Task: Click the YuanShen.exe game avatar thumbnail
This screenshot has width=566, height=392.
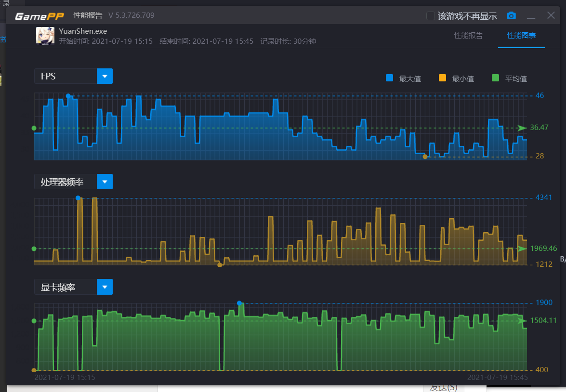Action: (x=45, y=36)
